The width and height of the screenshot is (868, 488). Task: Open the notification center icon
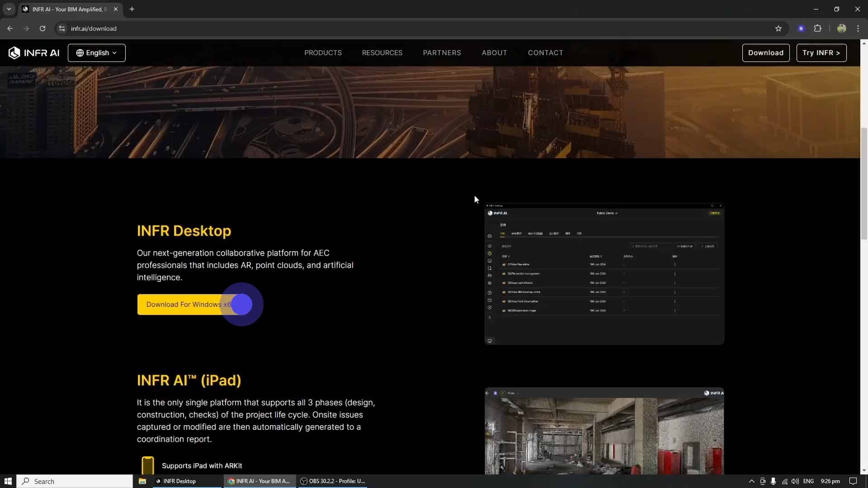853,481
